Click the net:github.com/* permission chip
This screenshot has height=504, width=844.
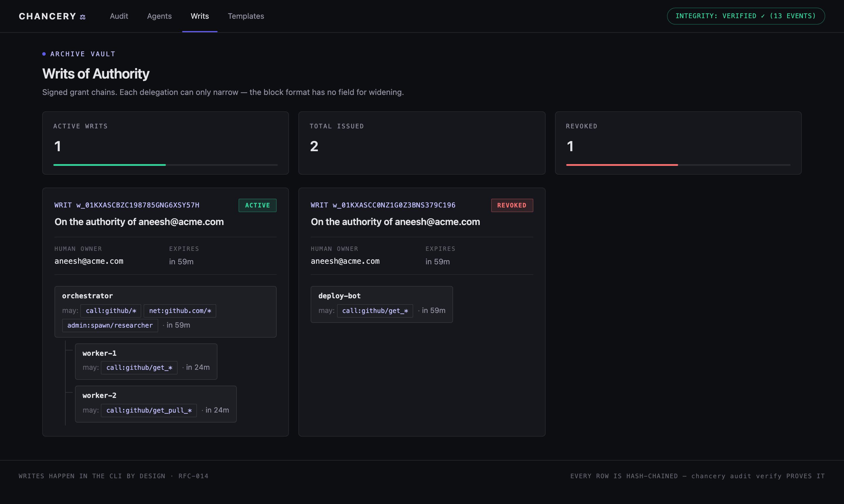[x=180, y=311]
